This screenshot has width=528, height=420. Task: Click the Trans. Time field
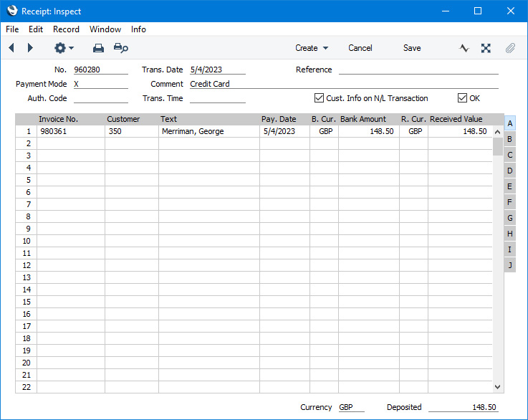(218, 98)
